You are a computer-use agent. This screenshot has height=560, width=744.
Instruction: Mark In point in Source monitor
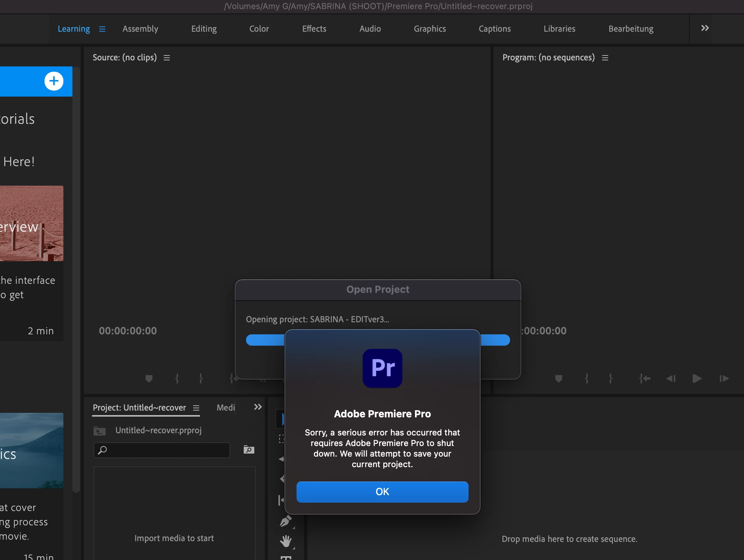177,378
